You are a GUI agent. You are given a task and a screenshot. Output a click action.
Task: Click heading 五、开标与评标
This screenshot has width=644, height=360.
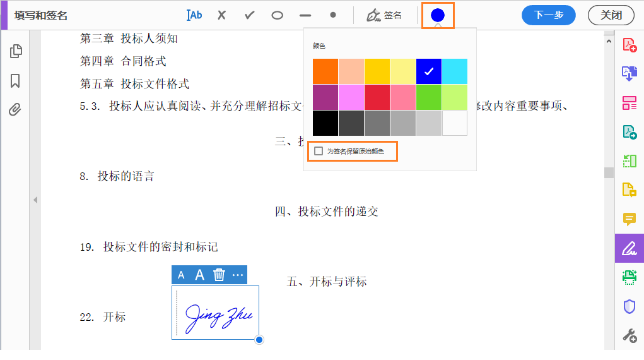[327, 282]
